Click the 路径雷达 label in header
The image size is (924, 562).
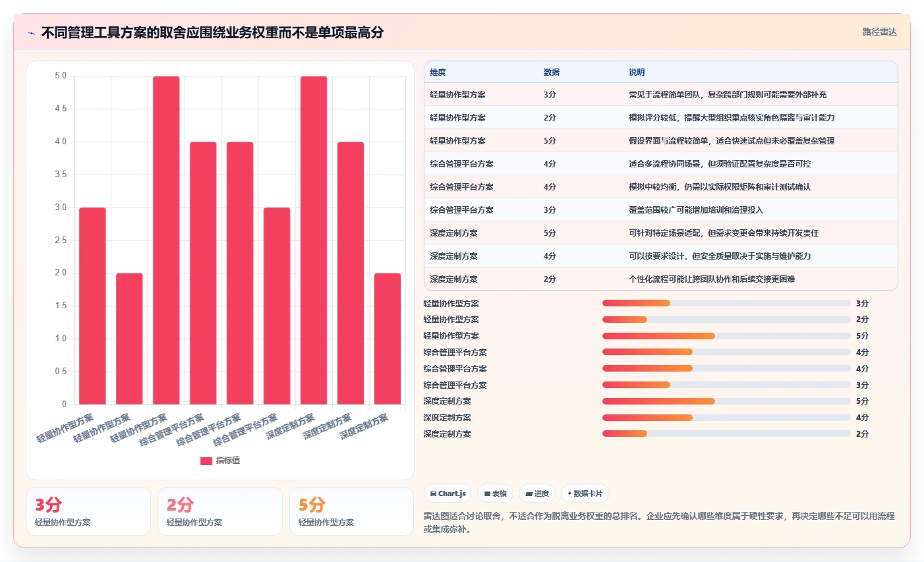tap(880, 32)
